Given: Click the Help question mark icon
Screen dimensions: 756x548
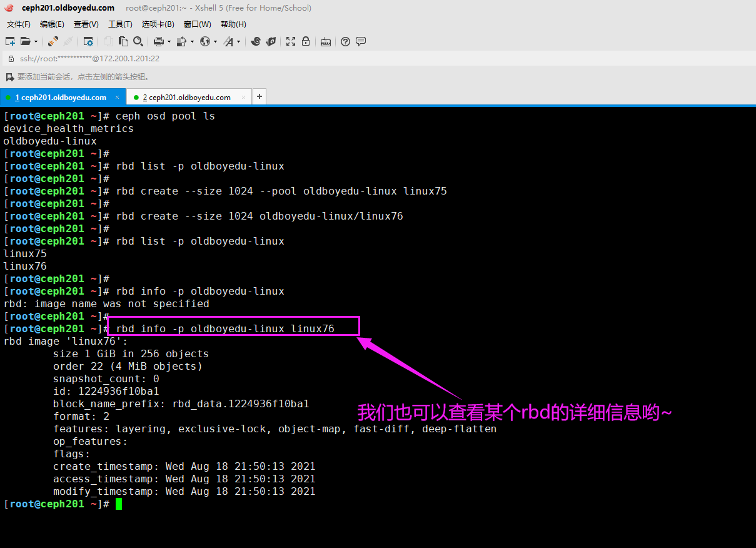Looking at the screenshot, I should click(345, 42).
